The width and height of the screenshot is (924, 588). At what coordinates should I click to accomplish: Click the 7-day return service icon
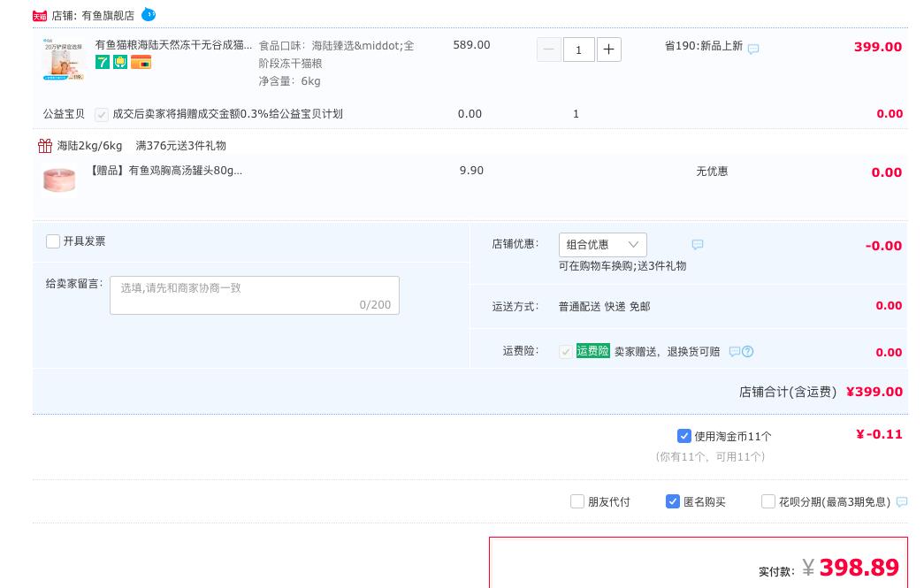click(x=103, y=62)
